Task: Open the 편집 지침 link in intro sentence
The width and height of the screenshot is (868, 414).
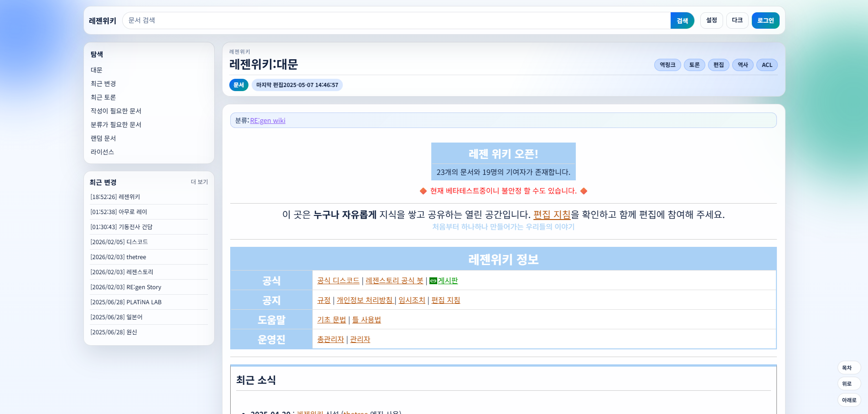Action: [x=552, y=215]
